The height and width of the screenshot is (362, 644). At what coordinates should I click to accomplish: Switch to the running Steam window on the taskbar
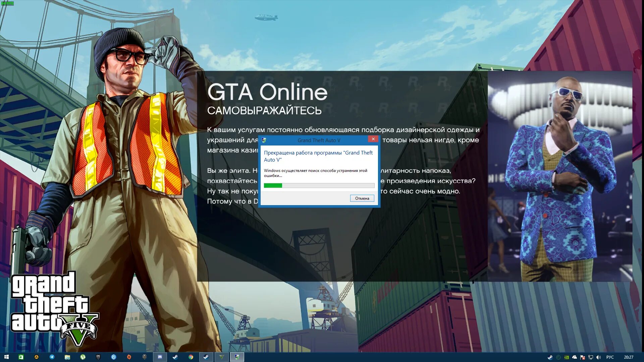[206, 357]
